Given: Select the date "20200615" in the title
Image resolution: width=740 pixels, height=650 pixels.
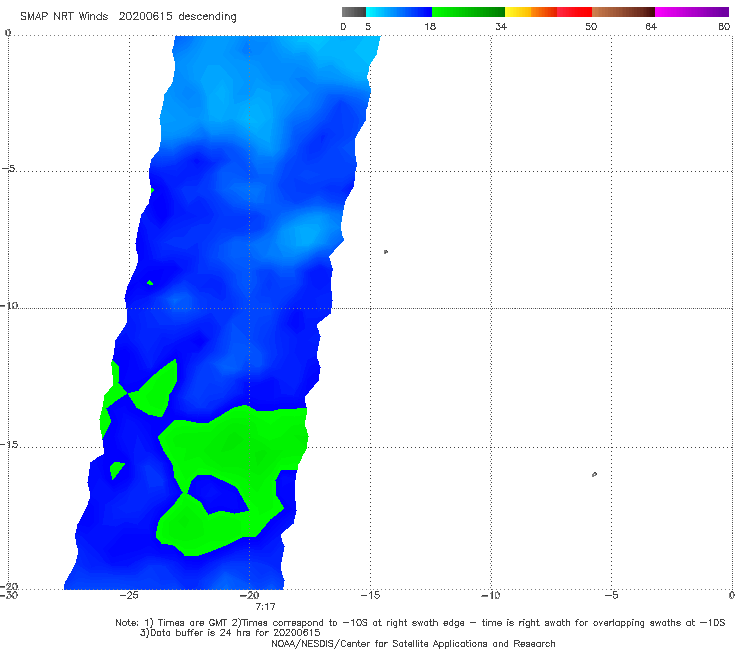Looking at the screenshot, I should click(145, 17).
